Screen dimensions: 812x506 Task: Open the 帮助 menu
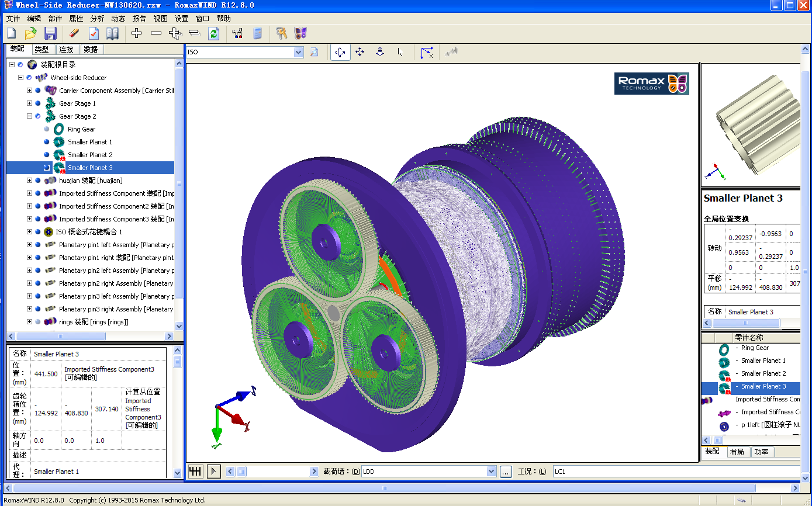(x=223, y=19)
